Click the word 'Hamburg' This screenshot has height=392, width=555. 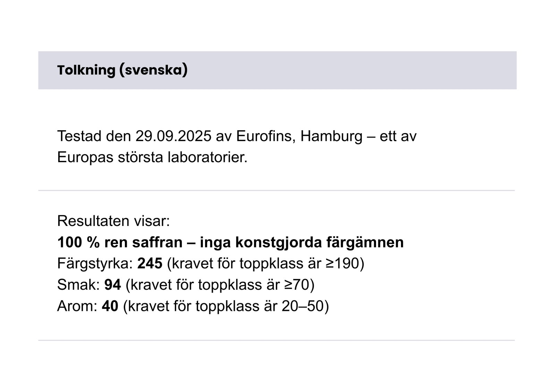(331, 136)
